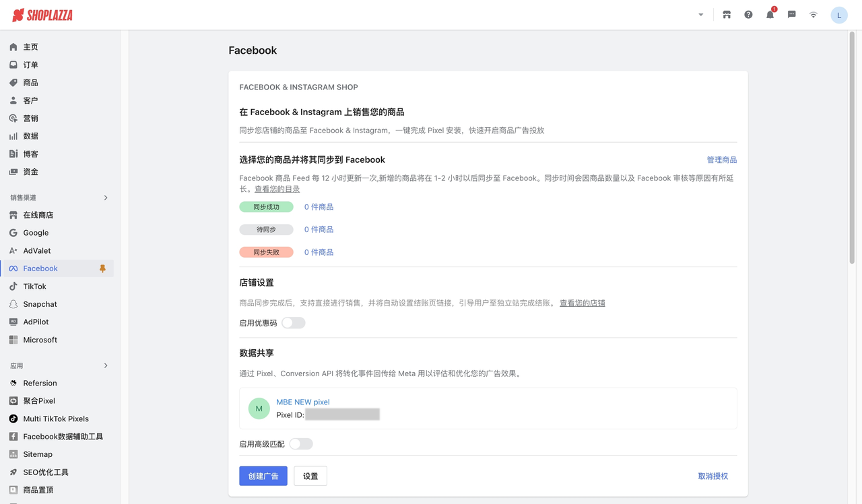Open the dropdown arrow in top bar
The width and height of the screenshot is (862, 504).
[x=700, y=14]
